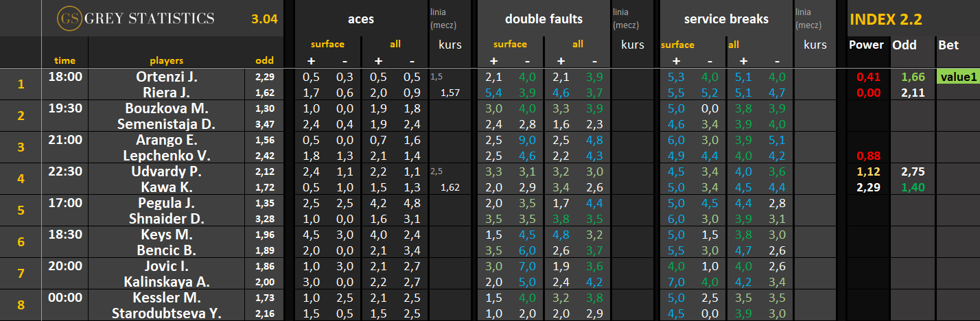980x321 pixels.
Task: Click the players column header
Action: 166,60
